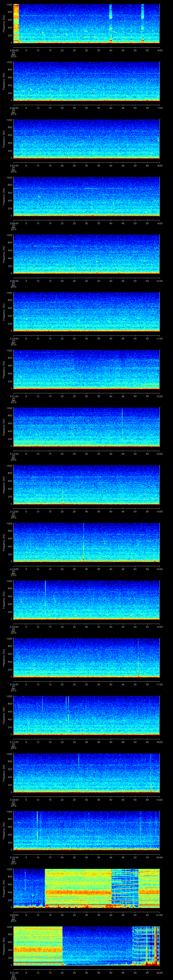The width and height of the screenshot is (173, 980).
Task: Click the '15:00' end time label
Action: [x=160, y=569]
